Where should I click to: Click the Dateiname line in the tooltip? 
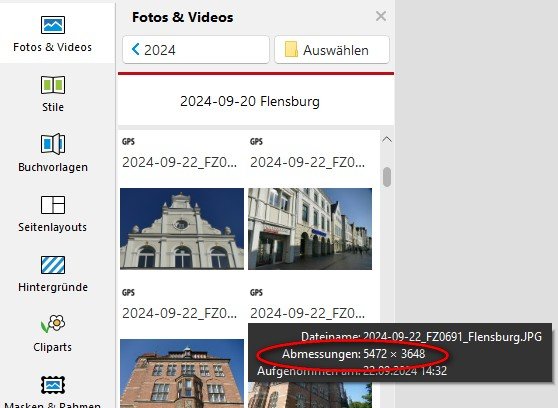point(422,336)
